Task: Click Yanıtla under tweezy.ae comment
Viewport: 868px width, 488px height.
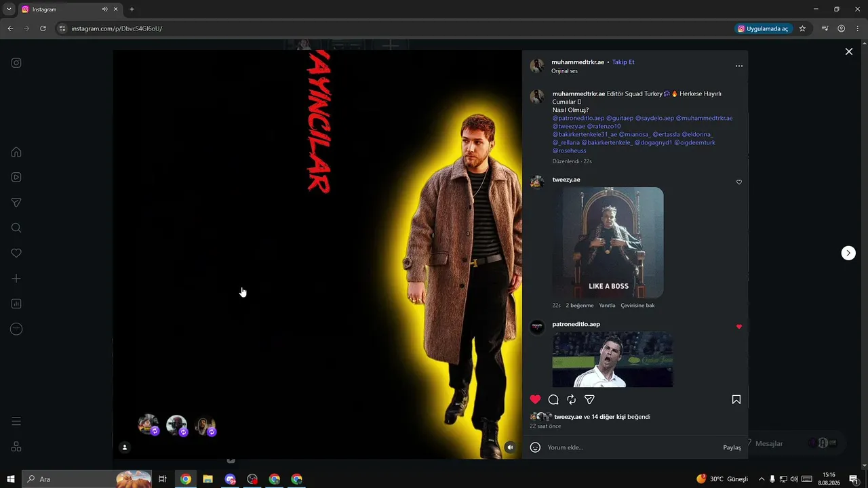Action: [x=607, y=306]
